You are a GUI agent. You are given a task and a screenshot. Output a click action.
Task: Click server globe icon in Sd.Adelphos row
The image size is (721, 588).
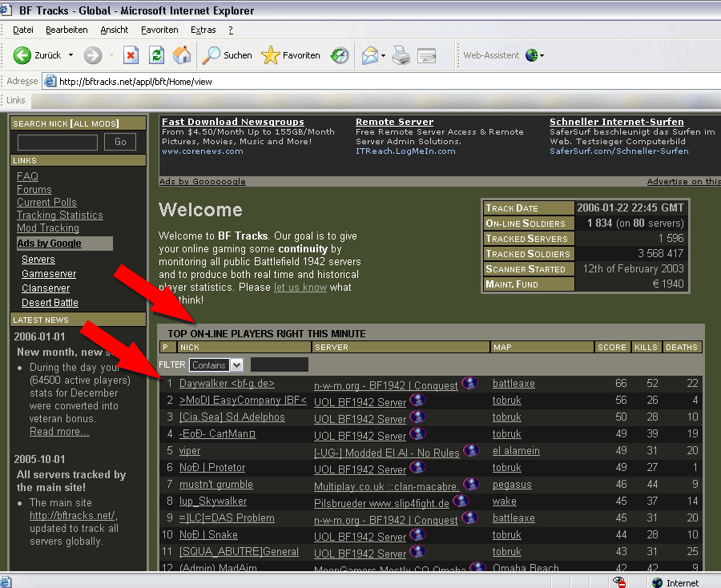pos(417,417)
